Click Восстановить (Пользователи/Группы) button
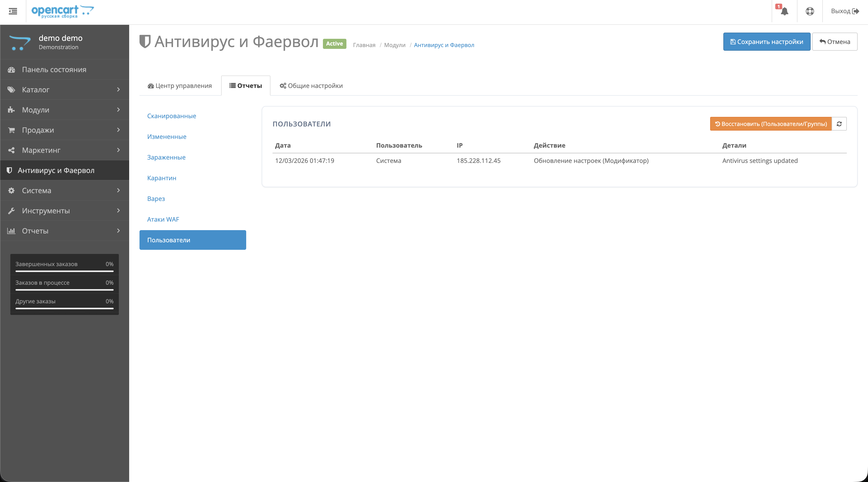The width and height of the screenshot is (868, 482). click(x=771, y=124)
